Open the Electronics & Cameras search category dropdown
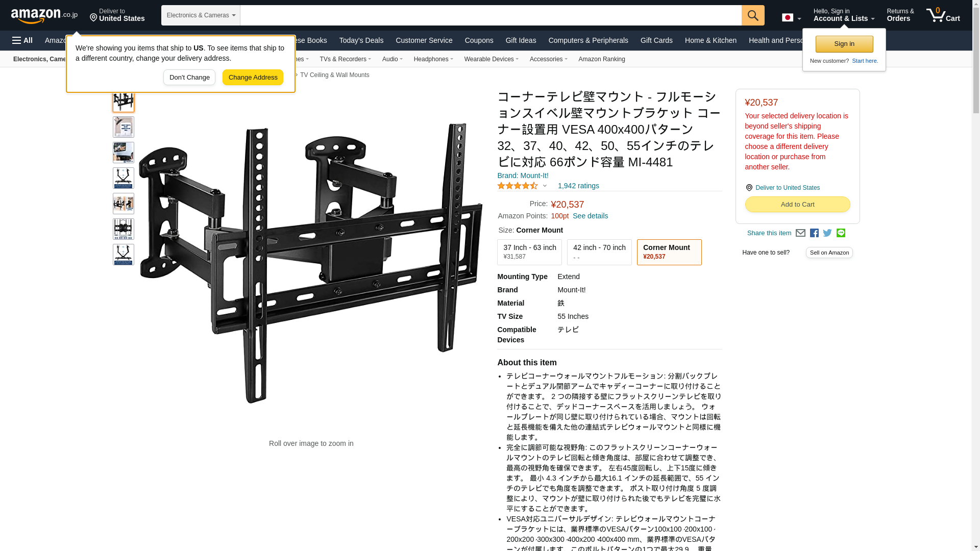 [201, 15]
